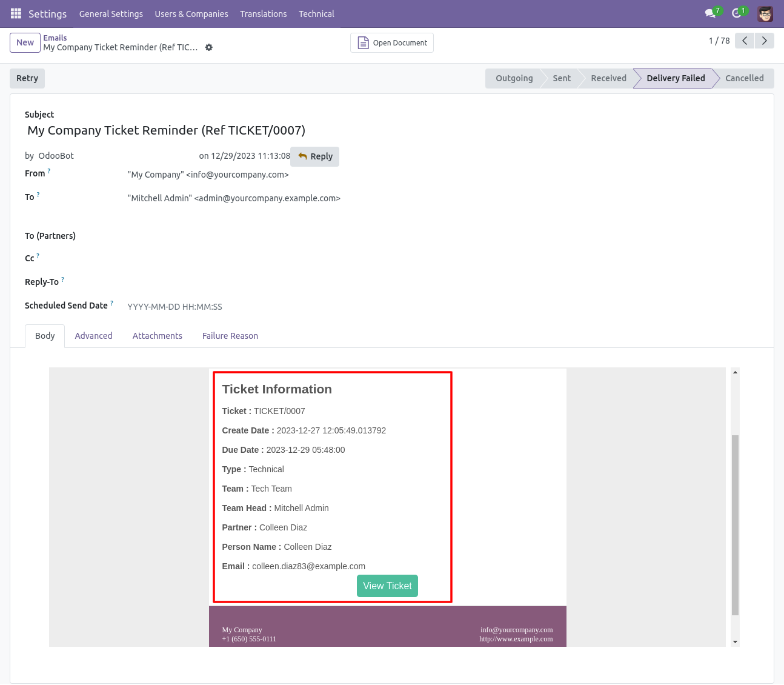Switch to the Advanced tab
The height and width of the screenshot is (685, 784).
click(x=94, y=336)
